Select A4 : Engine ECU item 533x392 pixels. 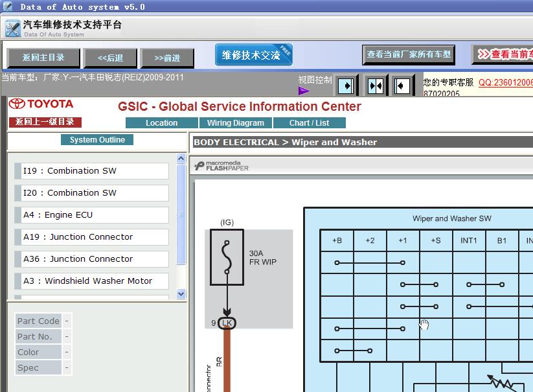92,215
